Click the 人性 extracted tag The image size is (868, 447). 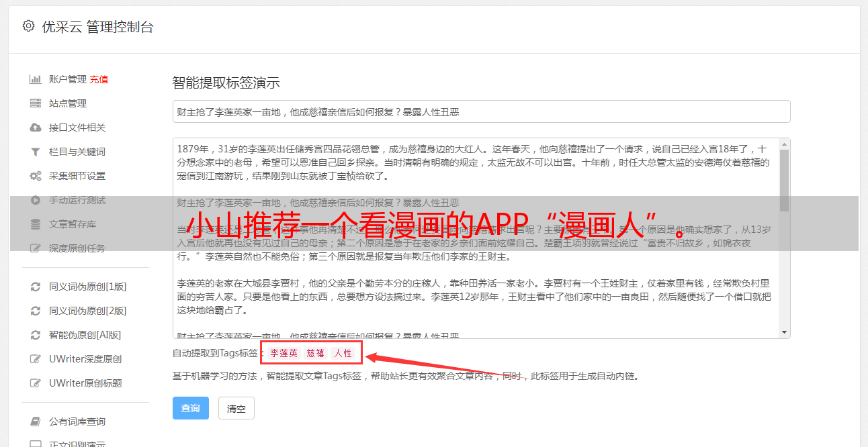[x=343, y=353]
